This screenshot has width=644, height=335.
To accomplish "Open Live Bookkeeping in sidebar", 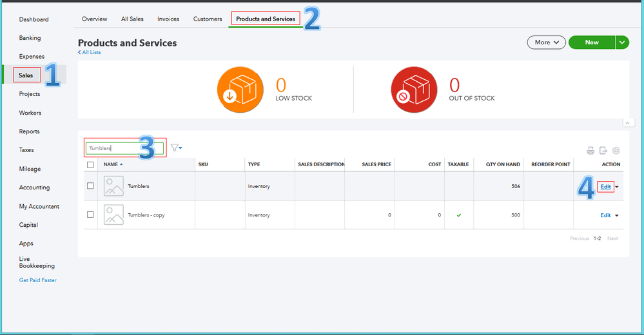I will [x=37, y=262].
